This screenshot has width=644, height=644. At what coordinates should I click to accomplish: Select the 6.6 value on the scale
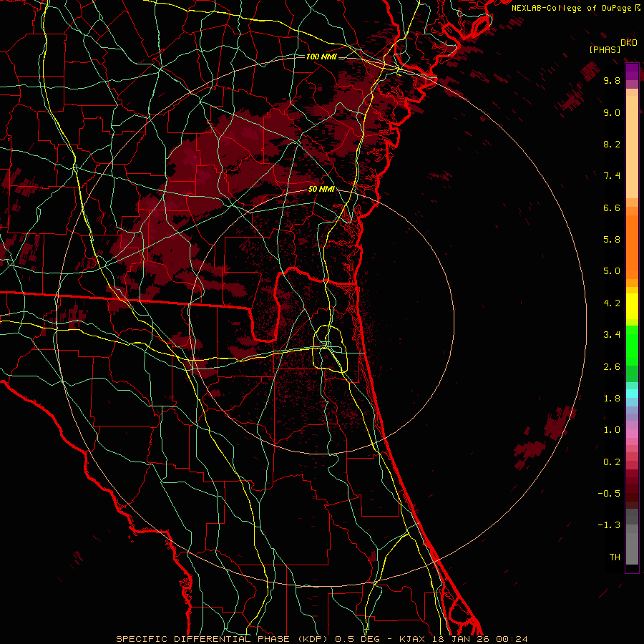[x=612, y=208]
